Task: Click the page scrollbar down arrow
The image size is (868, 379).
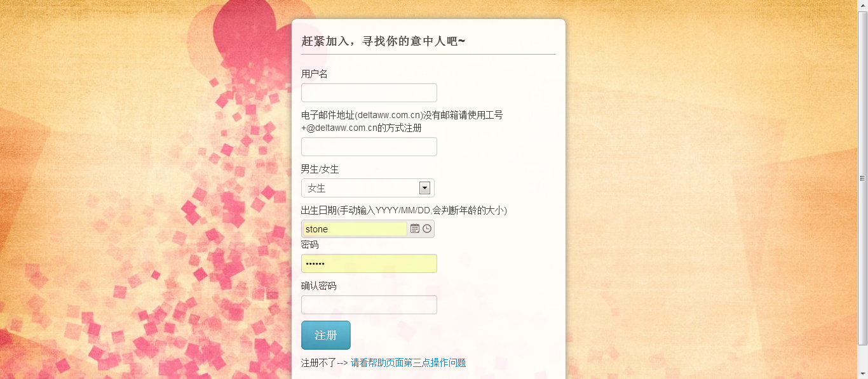Action: [863, 373]
